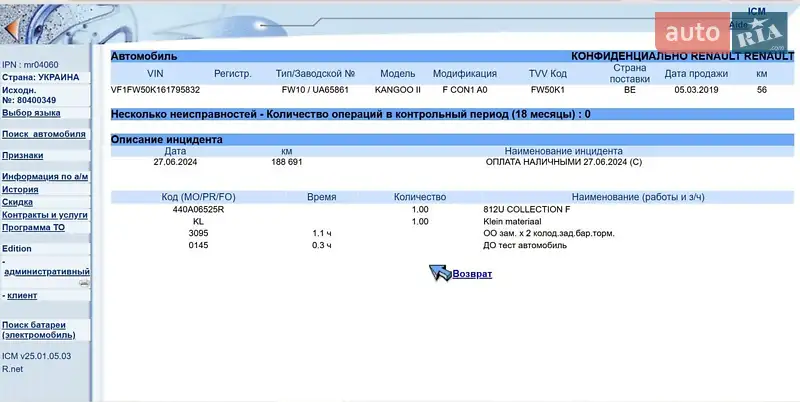Screen dimensions: 800x402
Task: Click the Несколько неисправностей header bar
Action: click(x=452, y=114)
